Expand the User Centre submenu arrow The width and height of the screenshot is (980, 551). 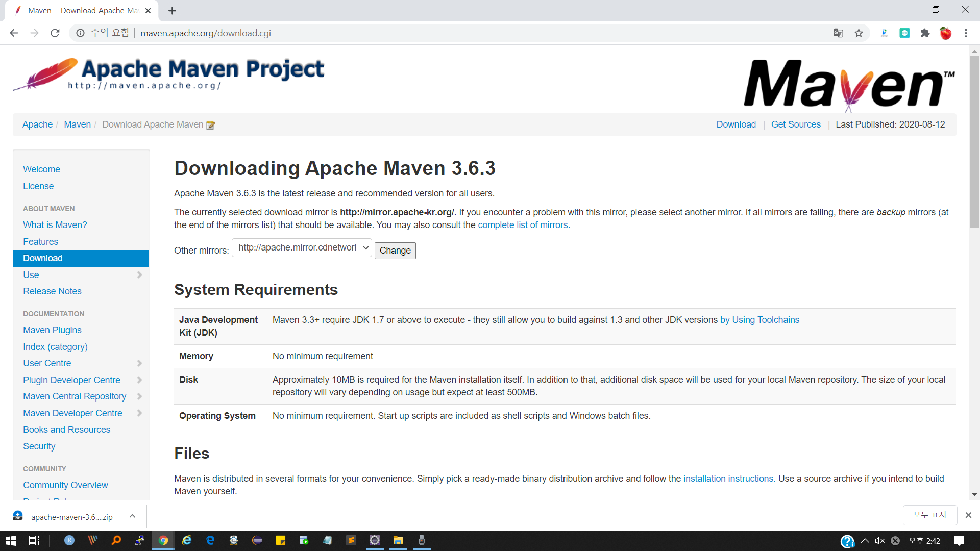tap(139, 363)
